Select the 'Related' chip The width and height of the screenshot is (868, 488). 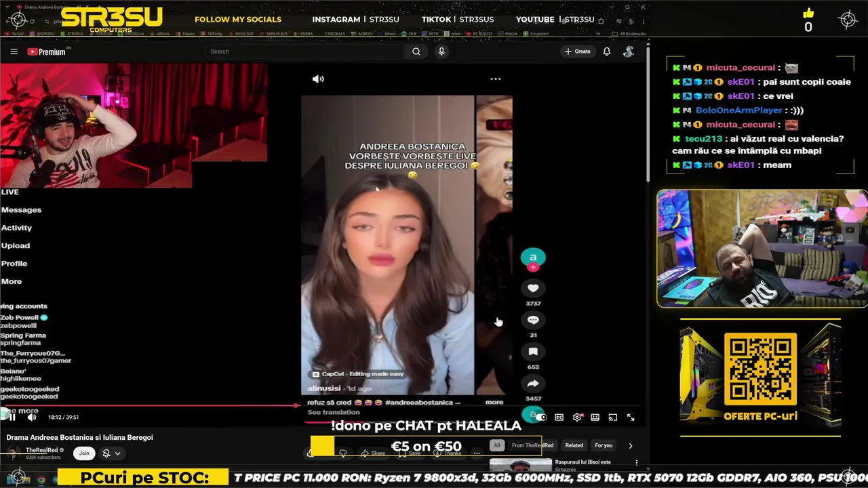[574, 445]
